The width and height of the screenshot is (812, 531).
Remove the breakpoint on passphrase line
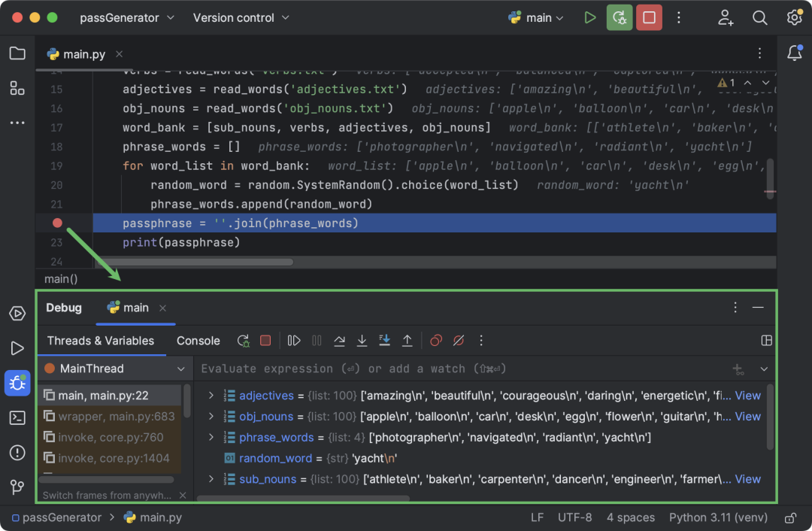click(x=57, y=223)
